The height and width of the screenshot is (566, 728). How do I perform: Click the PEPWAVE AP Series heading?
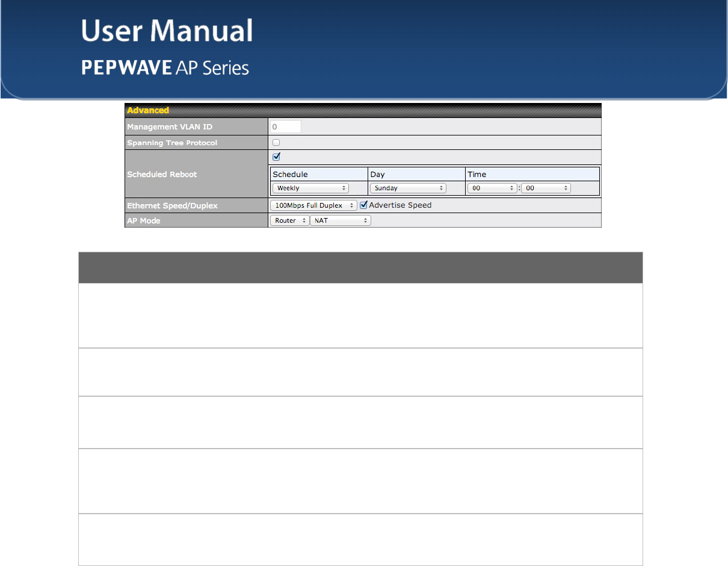click(165, 67)
